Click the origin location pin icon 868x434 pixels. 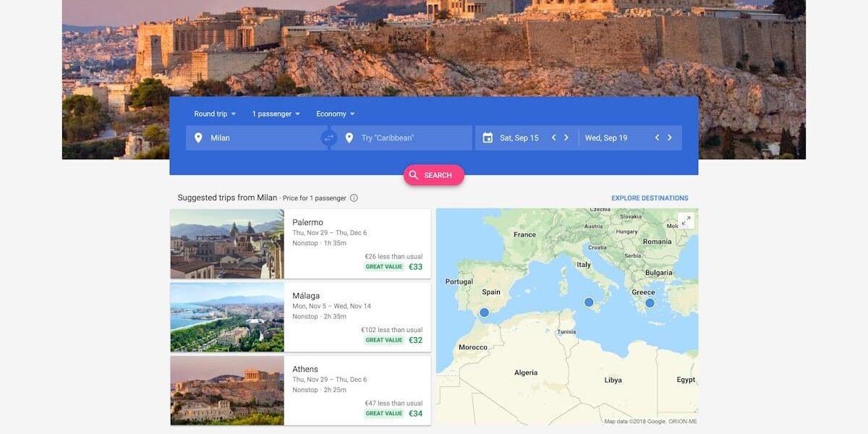(x=198, y=137)
